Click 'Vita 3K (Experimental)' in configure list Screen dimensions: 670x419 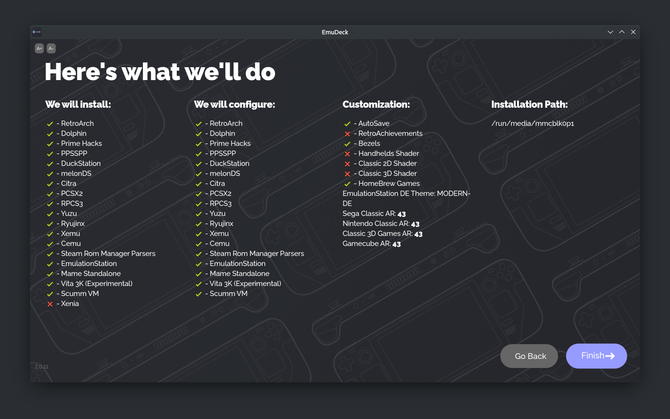pyautogui.click(x=245, y=284)
